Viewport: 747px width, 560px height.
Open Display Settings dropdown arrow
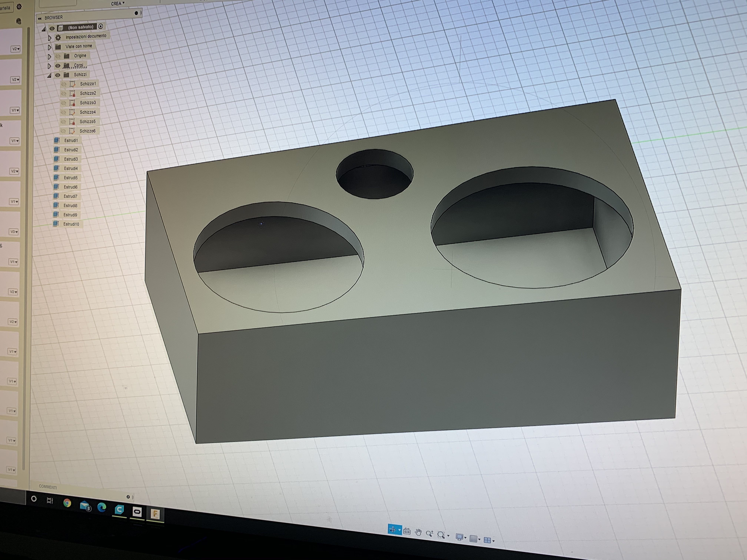[465, 538]
